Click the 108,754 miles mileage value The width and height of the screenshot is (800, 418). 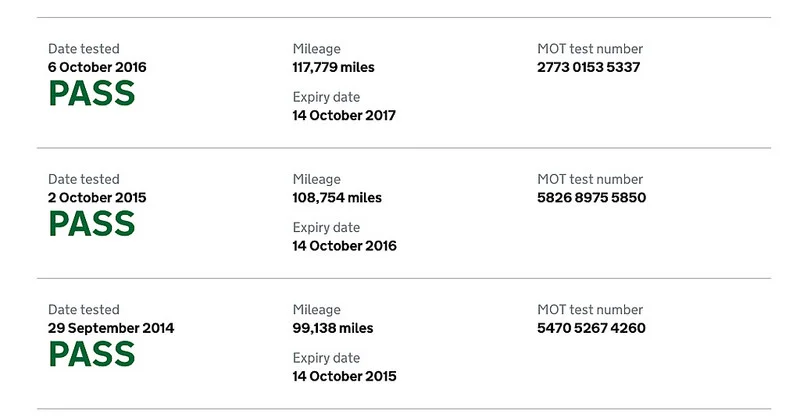(x=337, y=198)
